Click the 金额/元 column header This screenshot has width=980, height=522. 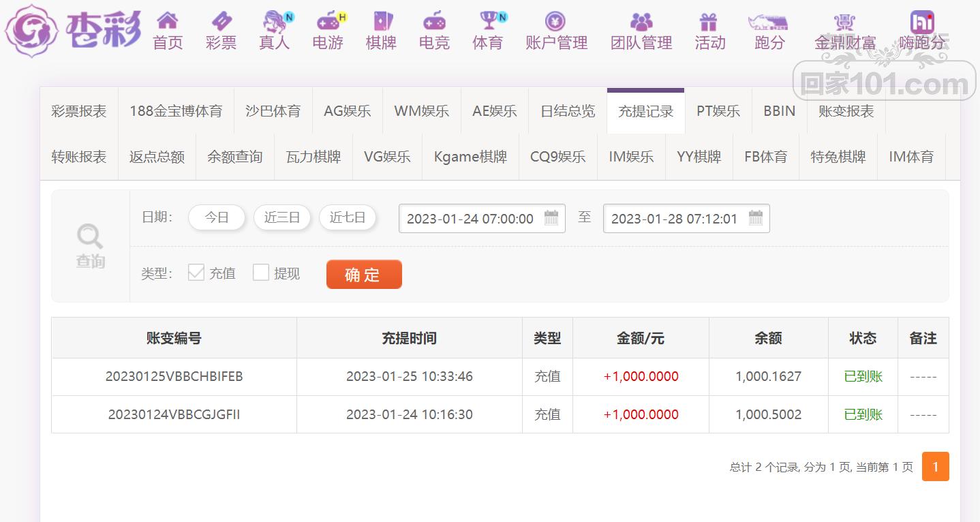[x=641, y=338]
